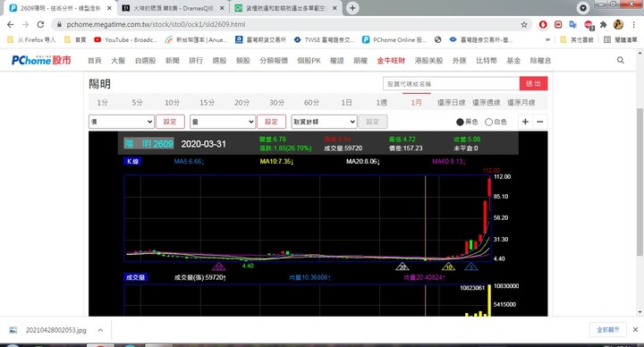Click the PChome 股市 logo
This screenshot has width=644, height=347.
41,60
